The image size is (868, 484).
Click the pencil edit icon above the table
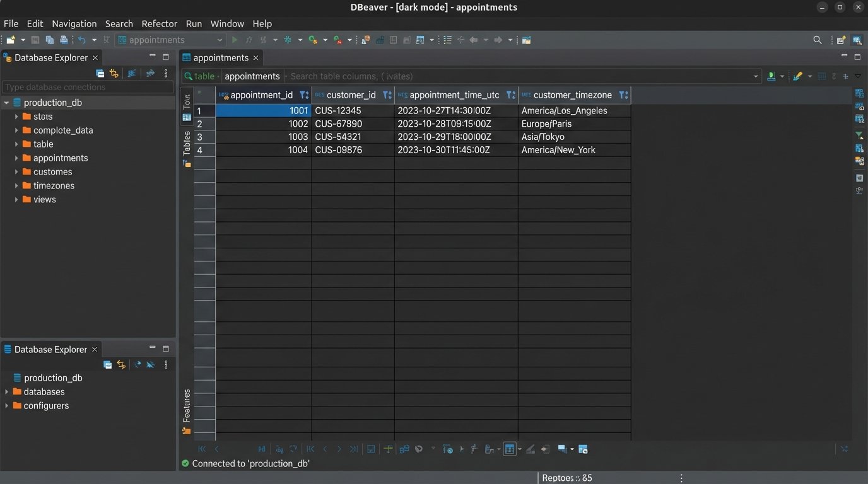point(797,76)
